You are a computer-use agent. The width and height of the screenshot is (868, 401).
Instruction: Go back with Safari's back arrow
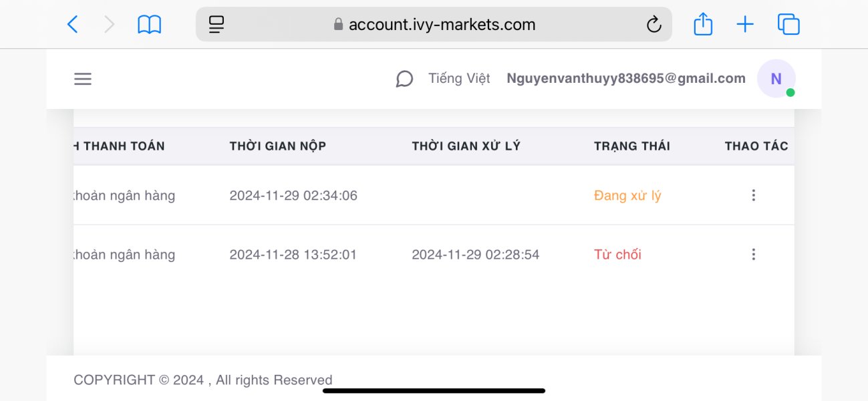point(73,25)
